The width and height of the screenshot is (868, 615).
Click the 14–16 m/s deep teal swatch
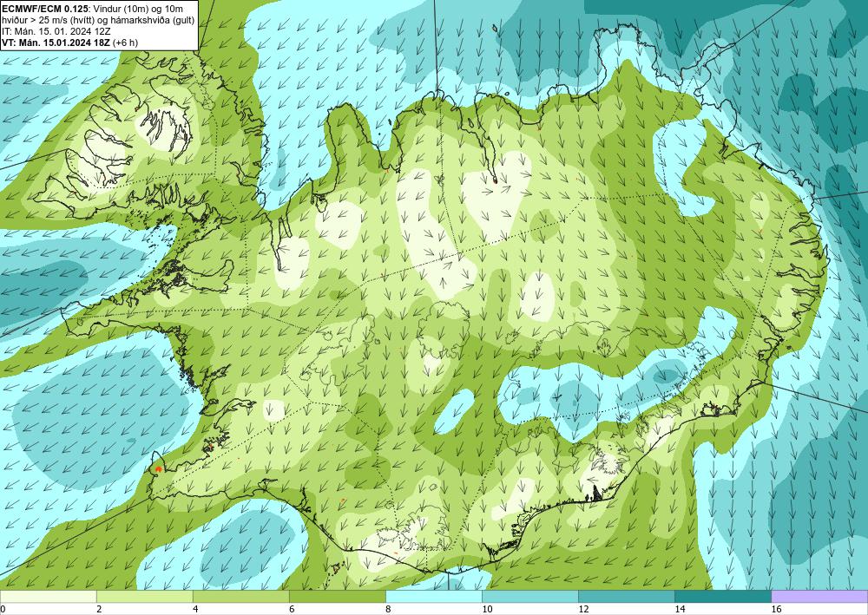coord(722,597)
